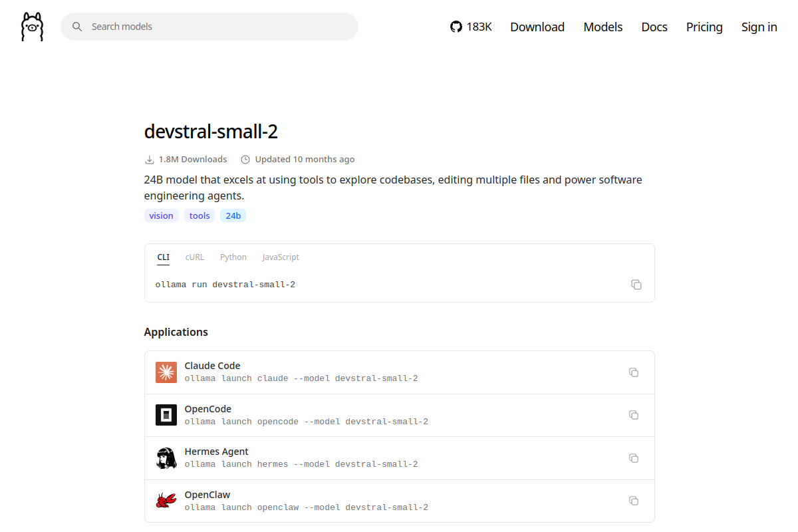Click the ollama launch hermes command text
The height and width of the screenshot is (532, 798).
(x=301, y=464)
